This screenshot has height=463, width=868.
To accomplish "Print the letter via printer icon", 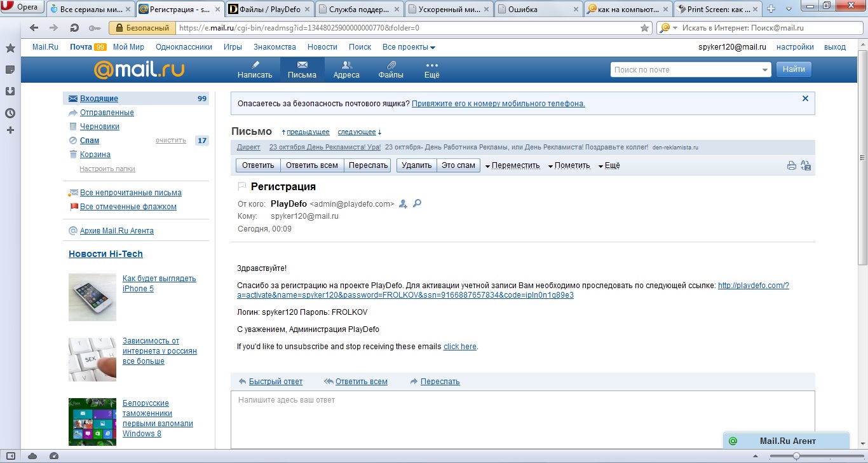I will click(792, 166).
